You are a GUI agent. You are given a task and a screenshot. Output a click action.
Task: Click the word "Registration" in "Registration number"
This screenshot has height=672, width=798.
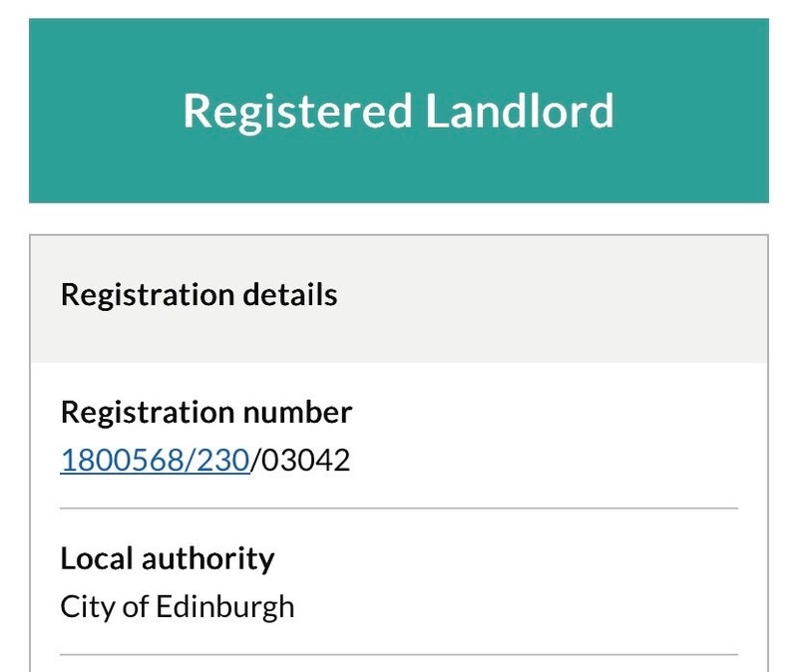(x=148, y=412)
